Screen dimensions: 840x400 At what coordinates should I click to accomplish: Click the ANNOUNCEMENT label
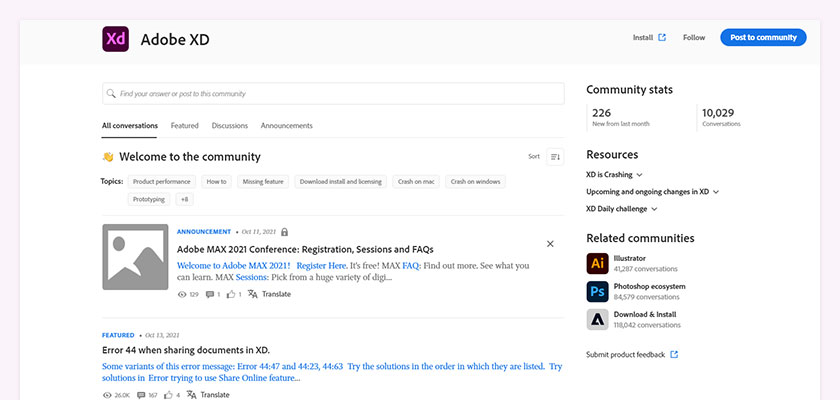pos(204,232)
